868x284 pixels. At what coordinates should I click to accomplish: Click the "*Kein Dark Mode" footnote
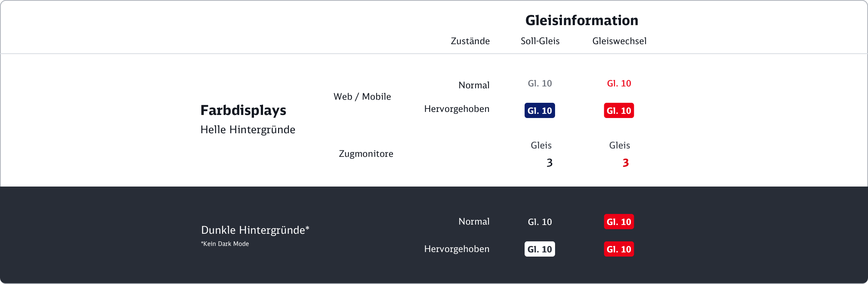(x=225, y=244)
